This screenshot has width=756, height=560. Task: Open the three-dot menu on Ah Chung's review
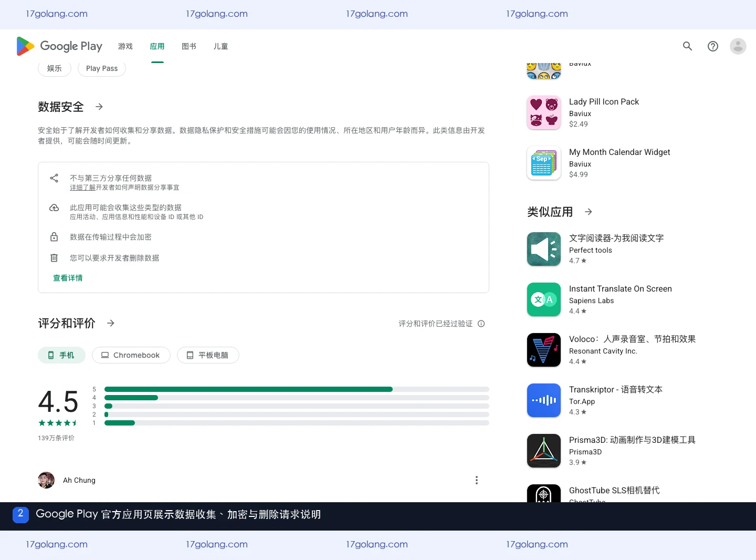(477, 480)
